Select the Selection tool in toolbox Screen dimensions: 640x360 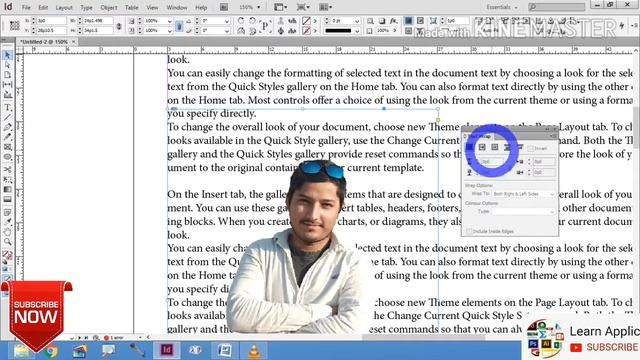[7, 55]
